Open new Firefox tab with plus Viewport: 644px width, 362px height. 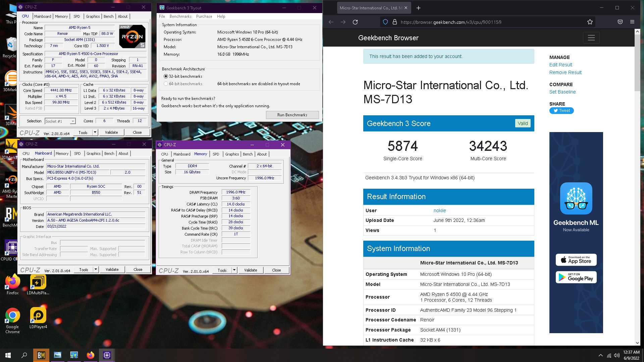[x=418, y=8]
